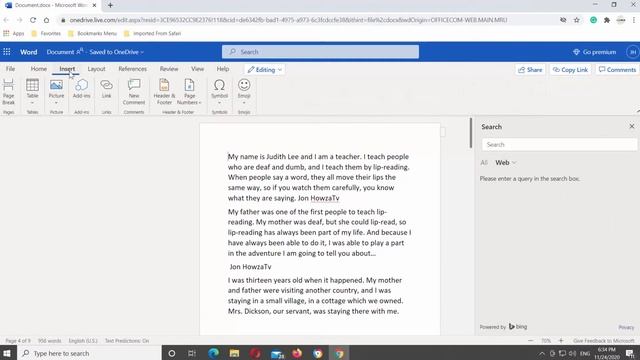Click the Search pane input field

click(559, 144)
